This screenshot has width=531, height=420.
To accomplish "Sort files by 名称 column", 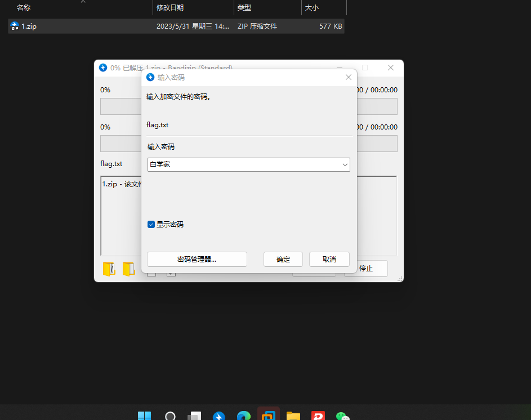I will click(24, 7).
